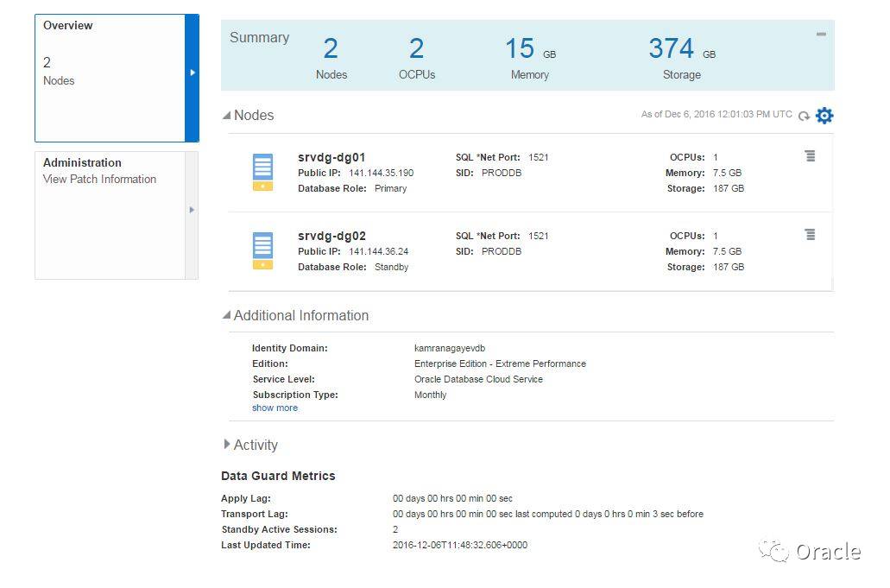Click the srvdg-dg02 server icon
The image size is (890, 588).
[x=262, y=250]
